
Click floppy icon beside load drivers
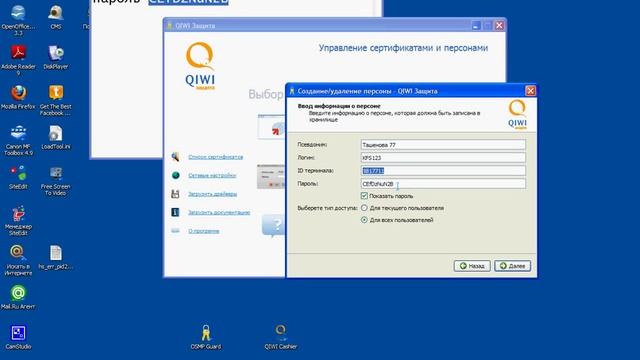point(176,193)
